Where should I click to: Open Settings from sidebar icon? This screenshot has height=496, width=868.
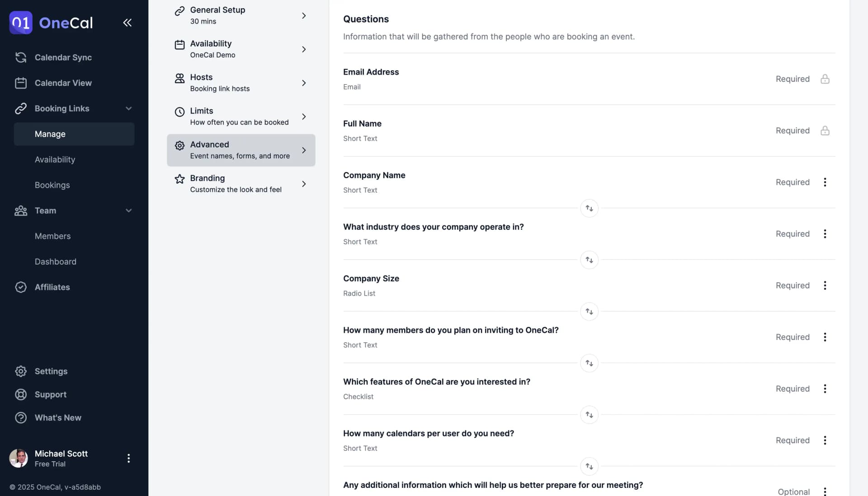pyautogui.click(x=20, y=371)
